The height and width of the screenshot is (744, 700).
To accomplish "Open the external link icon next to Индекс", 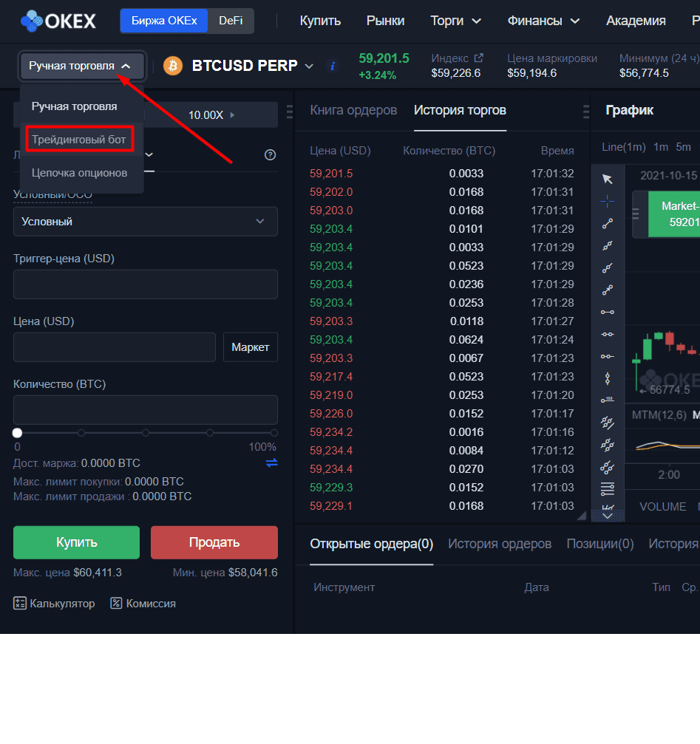I will (478, 58).
